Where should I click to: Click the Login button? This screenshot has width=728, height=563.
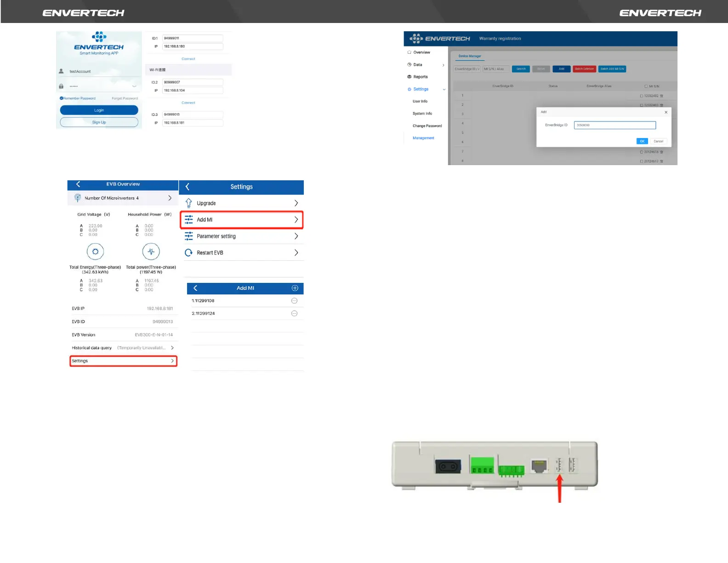point(99,110)
